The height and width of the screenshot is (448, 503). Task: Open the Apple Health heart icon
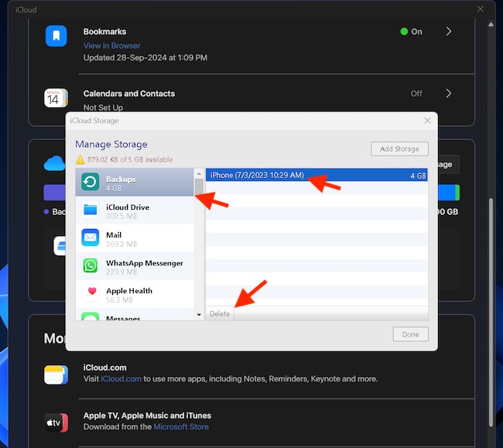pos(91,293)
